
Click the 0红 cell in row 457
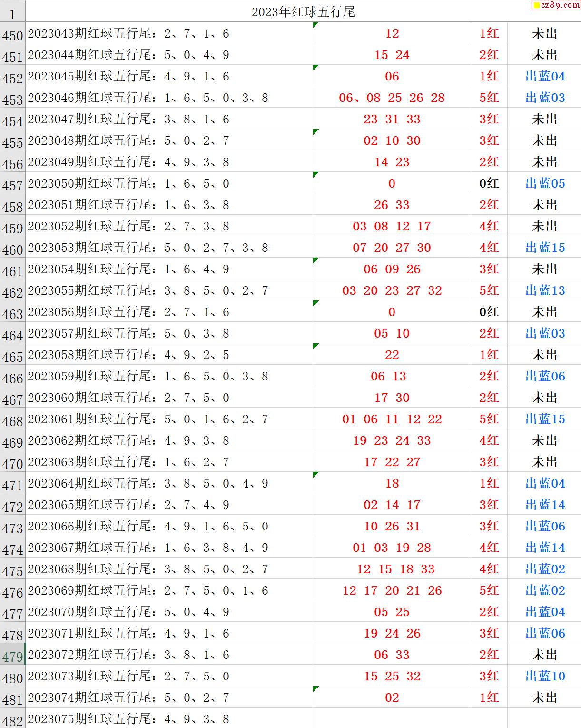tap(489, 183)
